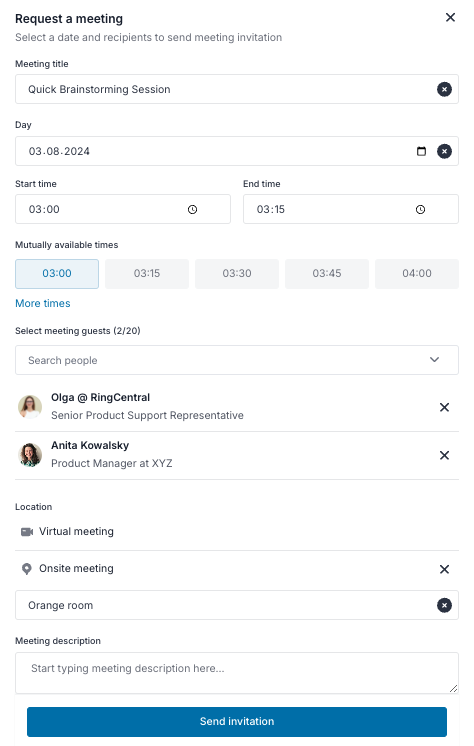Close the Request a meeting dialog
Image resolution: width=474 pixels, height=746 pixels.
(450, 18)
